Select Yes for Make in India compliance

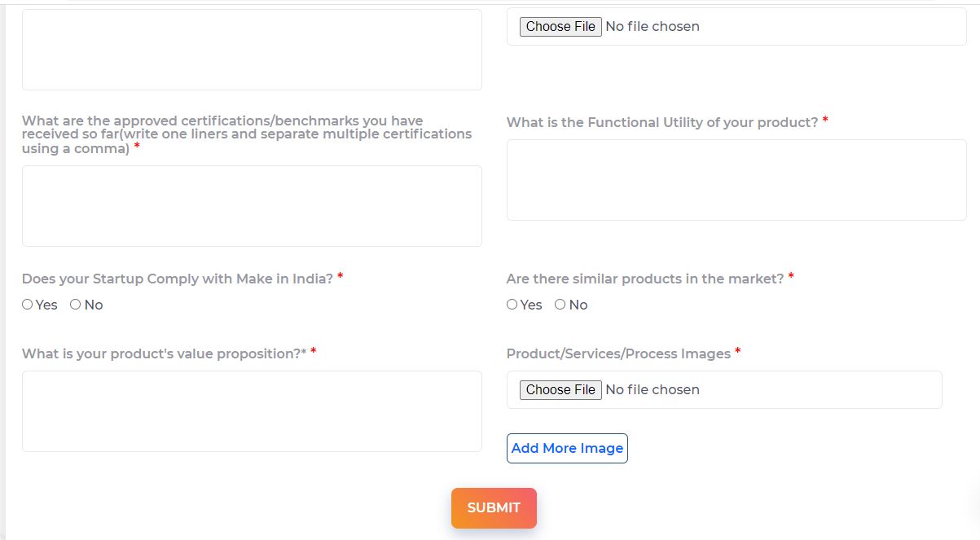(28, 305)
